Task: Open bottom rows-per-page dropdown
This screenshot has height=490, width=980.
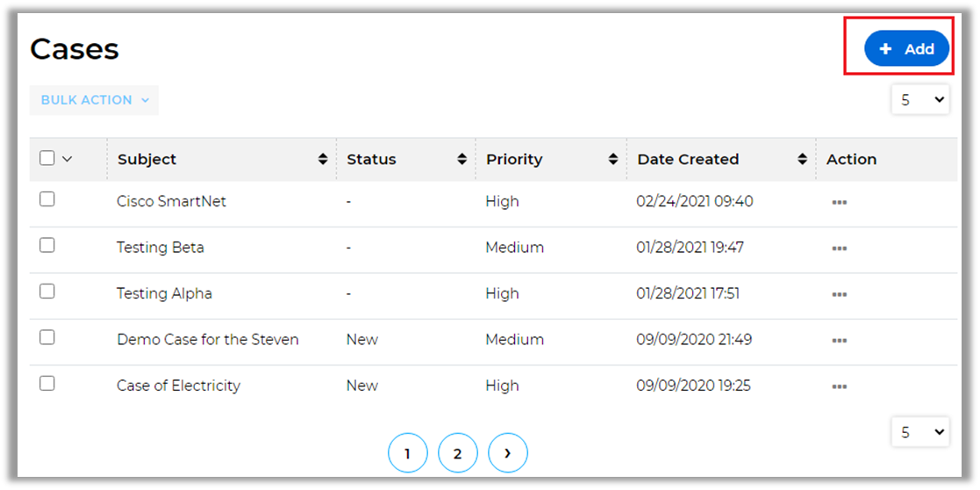Action: click(x=920, y=432)
